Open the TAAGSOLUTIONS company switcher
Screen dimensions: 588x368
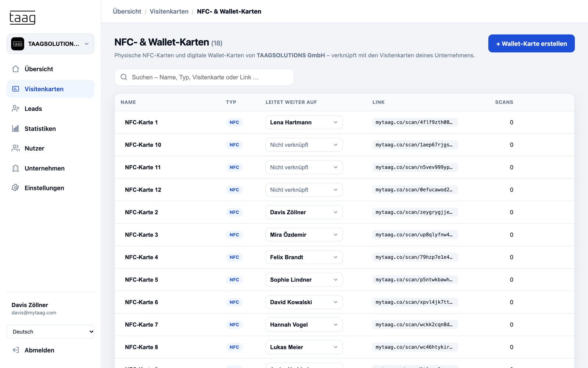click(50, 44)
